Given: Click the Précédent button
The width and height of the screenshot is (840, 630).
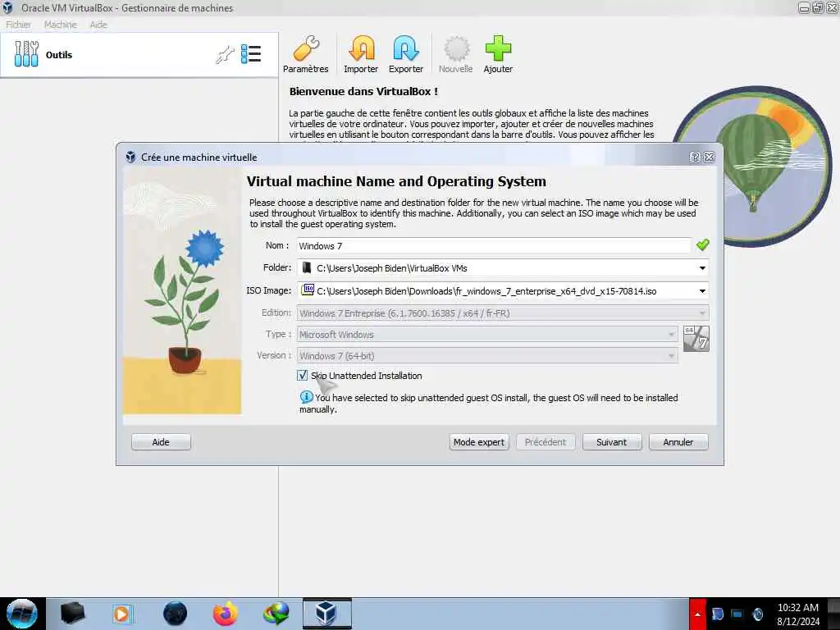Looking at the screenshot, I should point(546,442).
